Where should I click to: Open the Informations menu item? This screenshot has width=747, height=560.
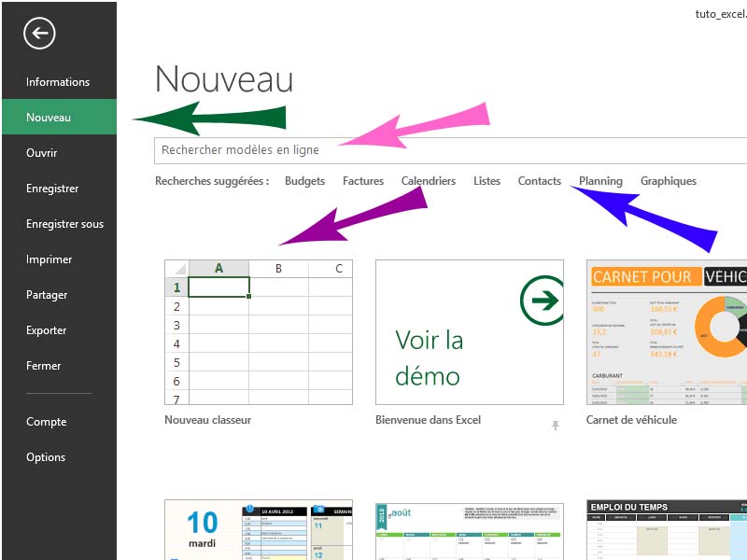click(x=58, y=82)
